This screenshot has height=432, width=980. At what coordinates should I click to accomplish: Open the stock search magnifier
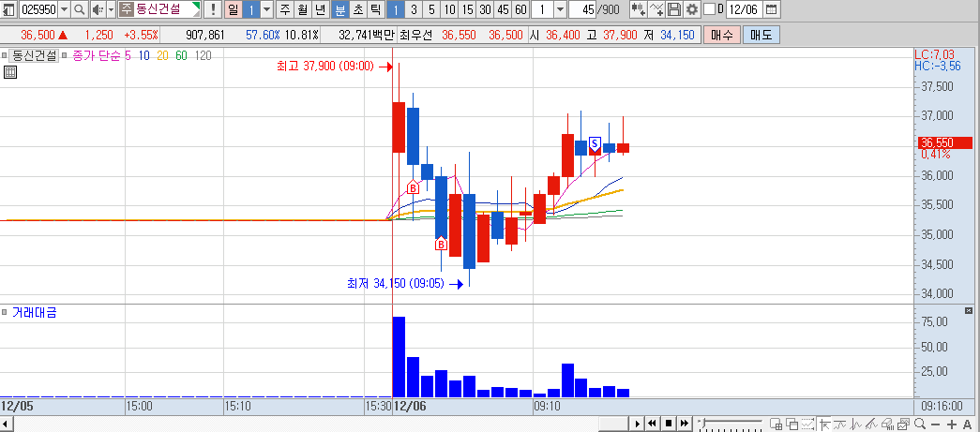click(x=80, y=8)
